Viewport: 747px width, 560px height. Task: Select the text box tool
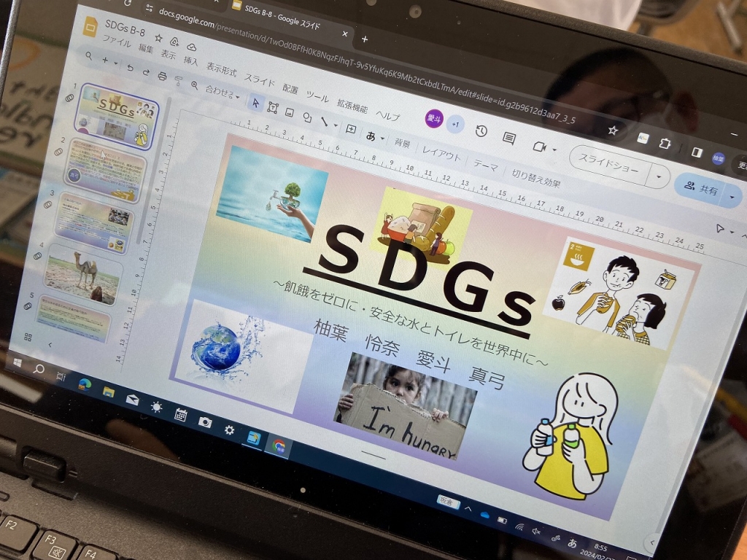coord(272,108)
